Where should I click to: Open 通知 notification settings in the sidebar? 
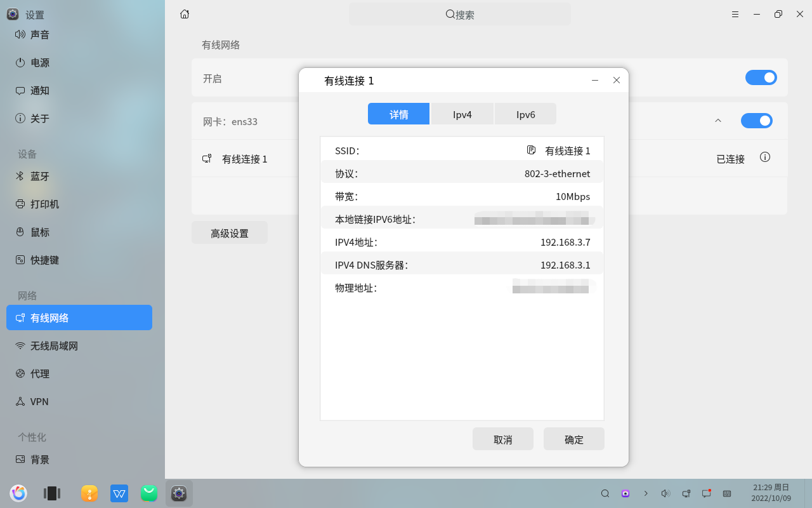[79, 90]
